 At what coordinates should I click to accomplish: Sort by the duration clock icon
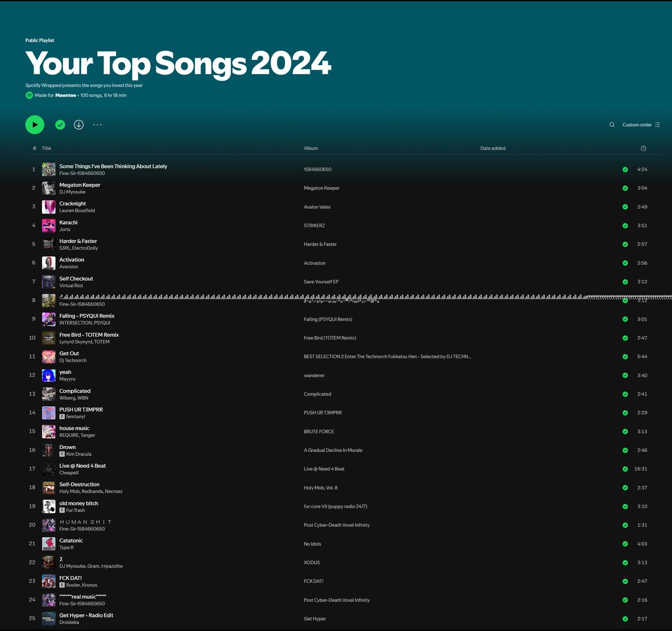(643, 148)
